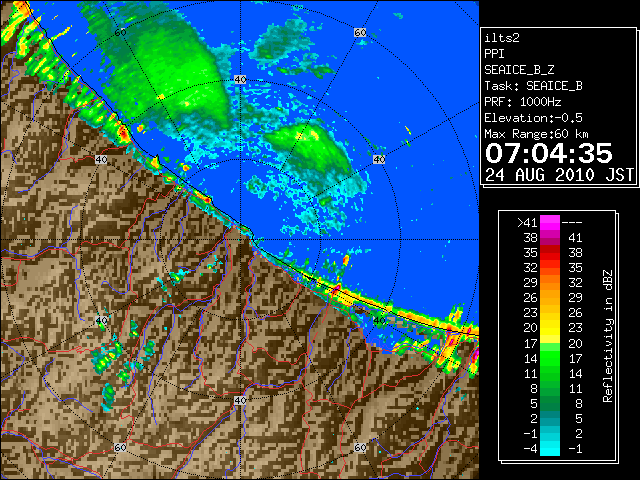Click the northeast 60 range ring label
Image resolution: width=640 pixels, height=480 pixels.
click(x=360, y=32)
